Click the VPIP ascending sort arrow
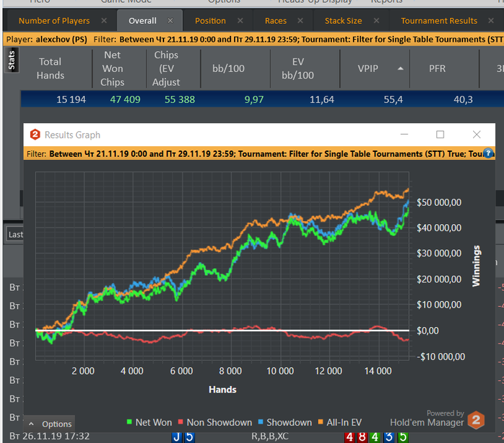This screenshot has width=504, height=443. point(400,68)
